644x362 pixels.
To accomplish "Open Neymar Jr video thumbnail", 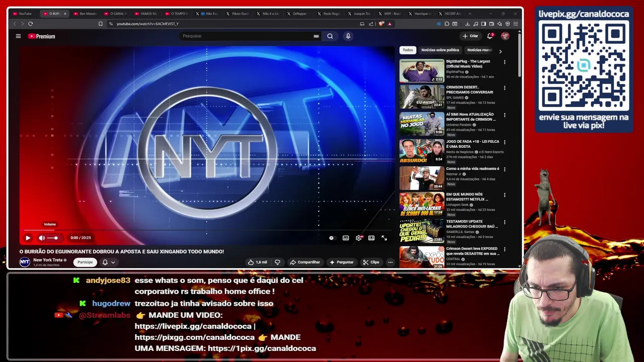I will click(x=422, y=178).
